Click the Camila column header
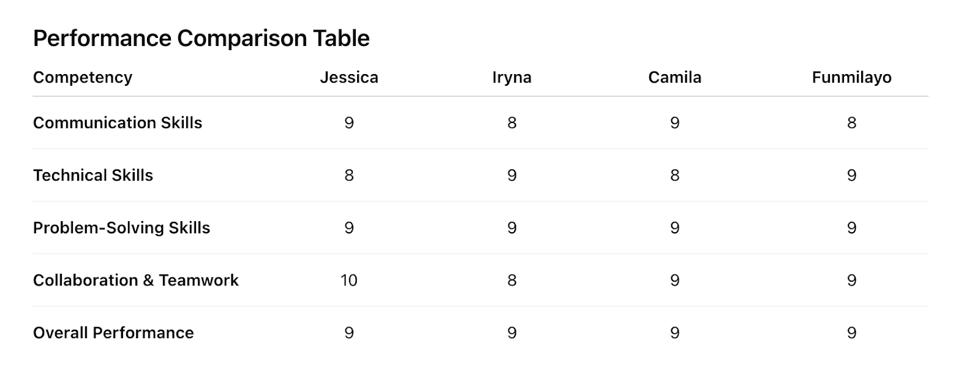Screen dimensions: 980x392 [x=674, y=78]
